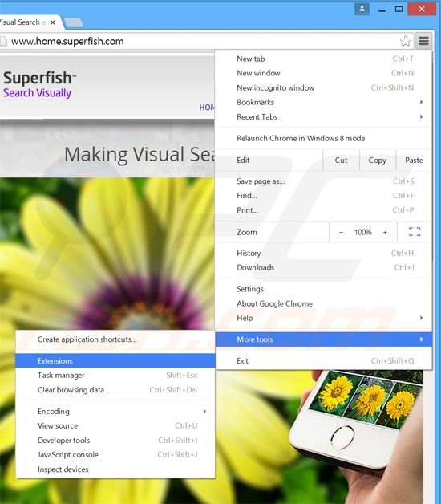Choose Find... from the menu
This screenshot has width=441, height=504.
(x=324, y=196)
